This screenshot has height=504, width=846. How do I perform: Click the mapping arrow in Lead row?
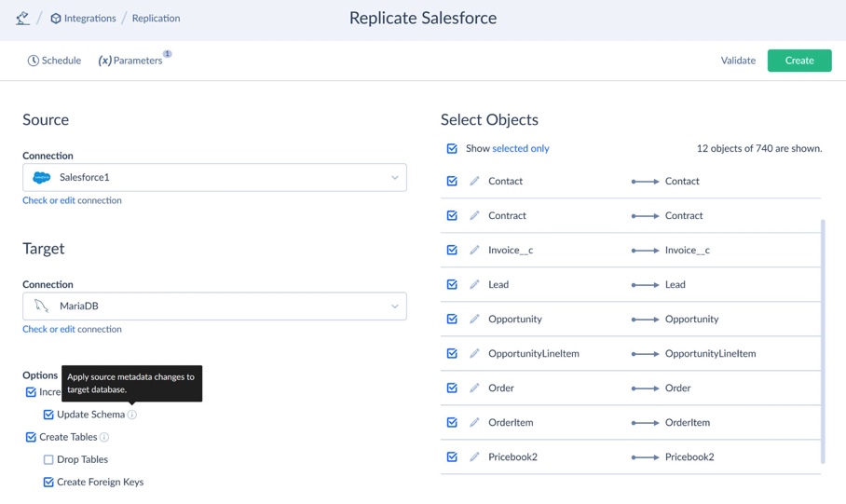tap(646, 285)
